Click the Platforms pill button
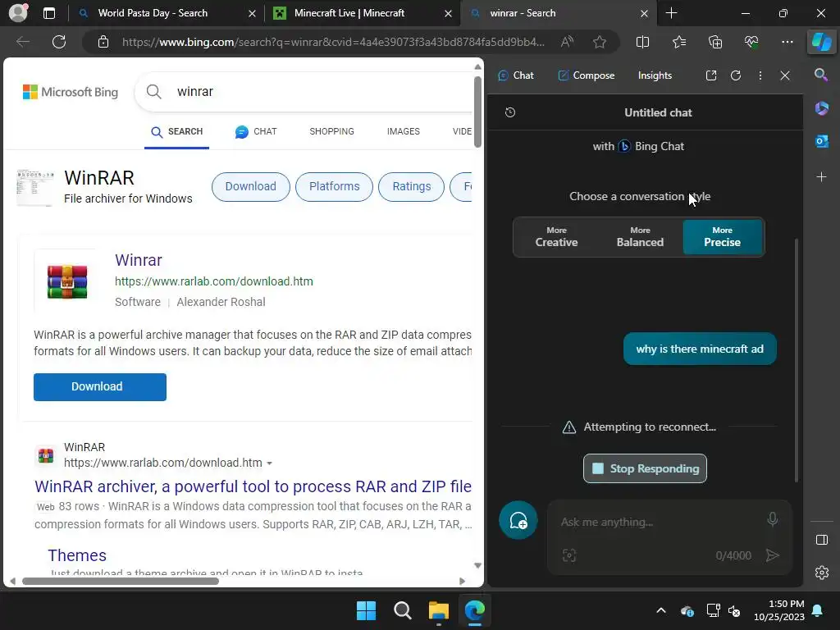Viewport: 840px width, 630px height. (335, 186)
